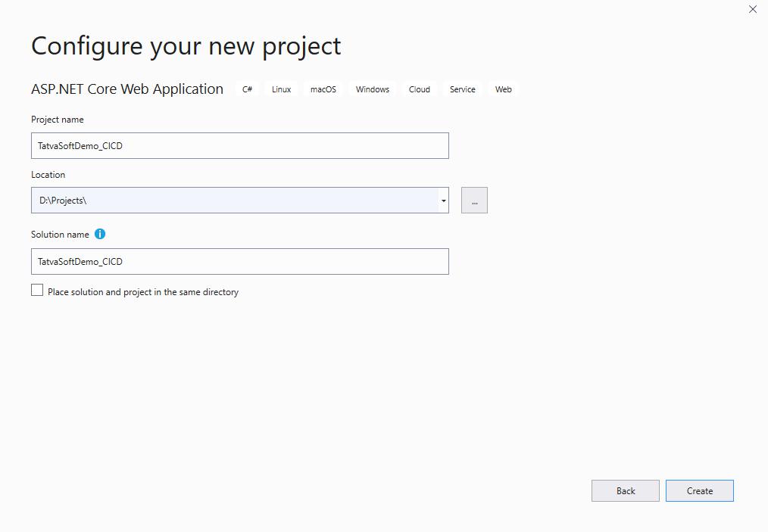Click the ASP.NET Core Web Application heading
The width and height of the screenshot is (768, 532).
127,89
